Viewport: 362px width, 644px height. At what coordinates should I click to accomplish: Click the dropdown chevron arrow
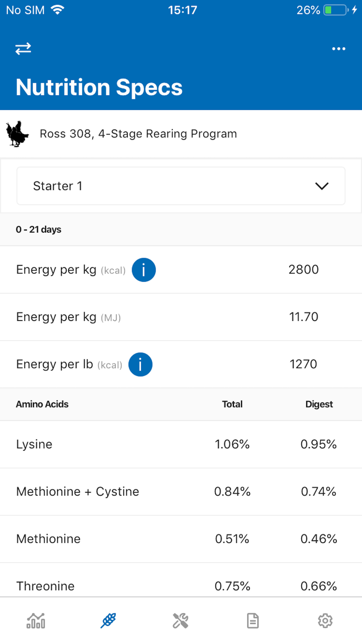point(322,186)
